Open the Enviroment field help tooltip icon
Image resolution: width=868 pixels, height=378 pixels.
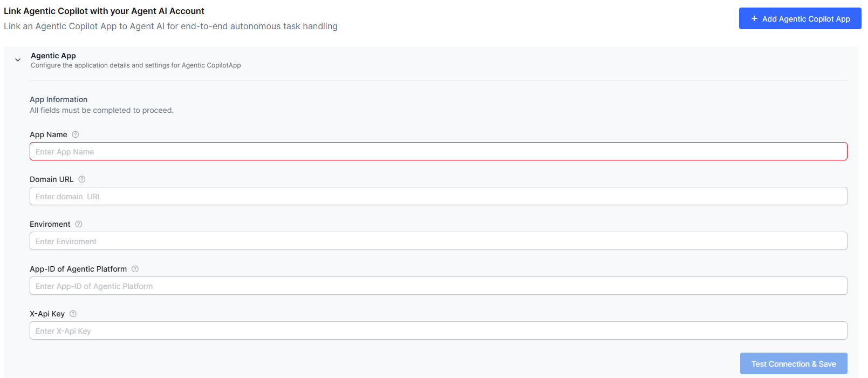(79, 224)
